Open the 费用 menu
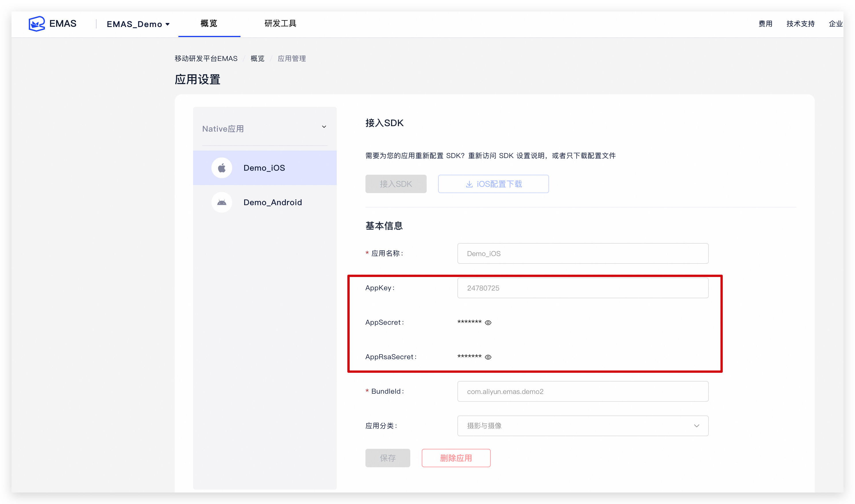The width and height of the screenshot is (855, 504). (x=765, y=24)
